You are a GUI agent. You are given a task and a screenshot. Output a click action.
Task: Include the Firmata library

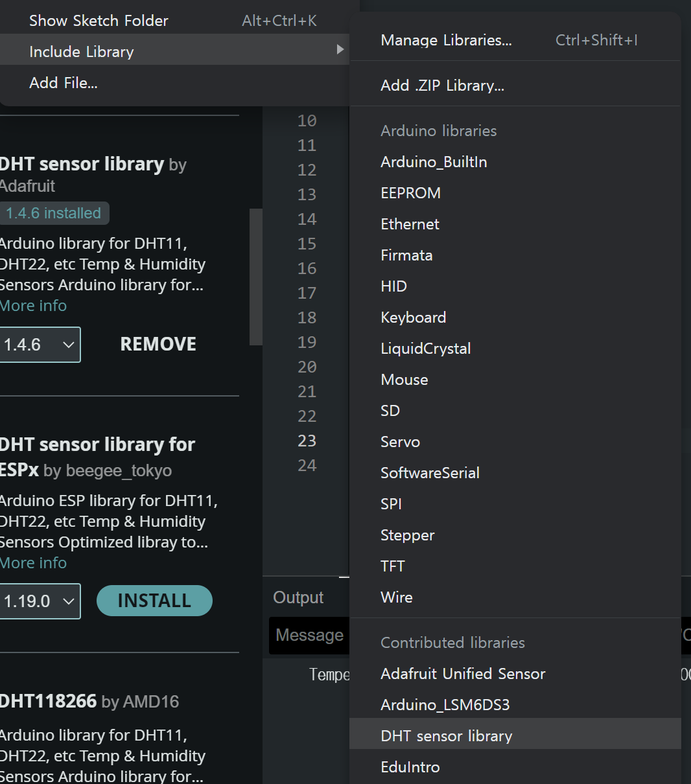(515, 255)
